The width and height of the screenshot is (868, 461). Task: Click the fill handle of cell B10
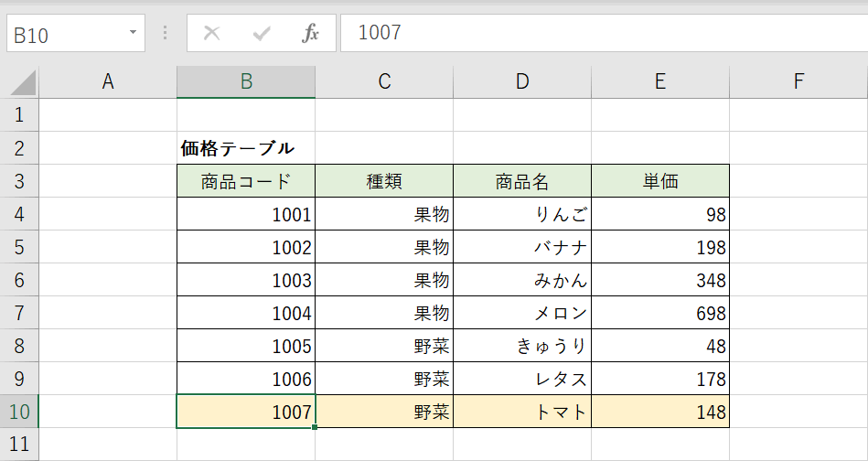click(x=315, y=427)
